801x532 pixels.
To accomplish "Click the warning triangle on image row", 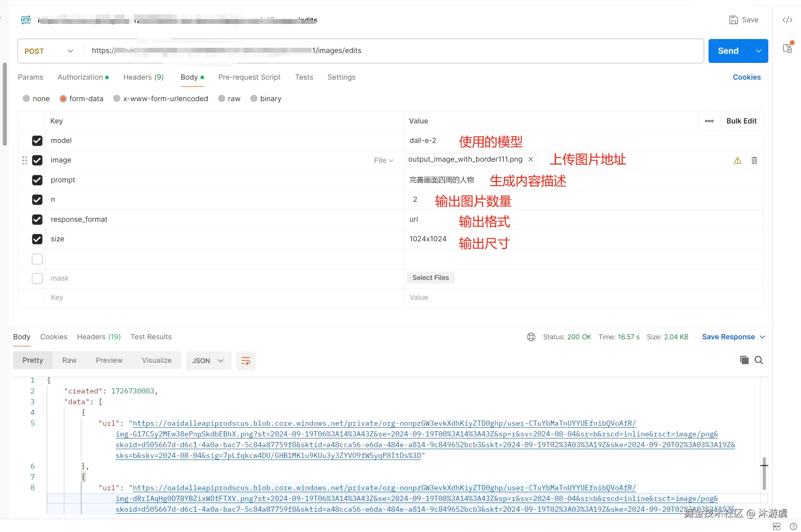I will [x=737, y=160].
